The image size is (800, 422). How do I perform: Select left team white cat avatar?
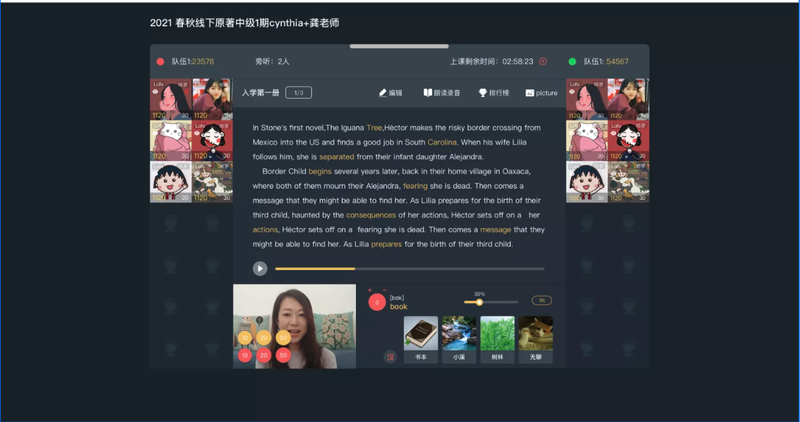[x=171, y=140]
